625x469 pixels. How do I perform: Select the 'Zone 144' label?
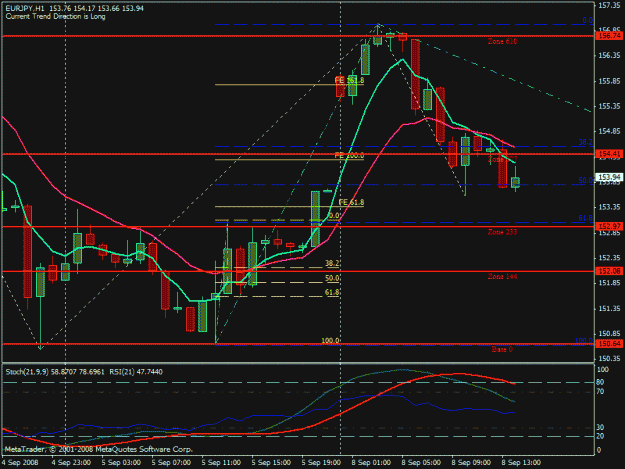[x=502, y=277]
